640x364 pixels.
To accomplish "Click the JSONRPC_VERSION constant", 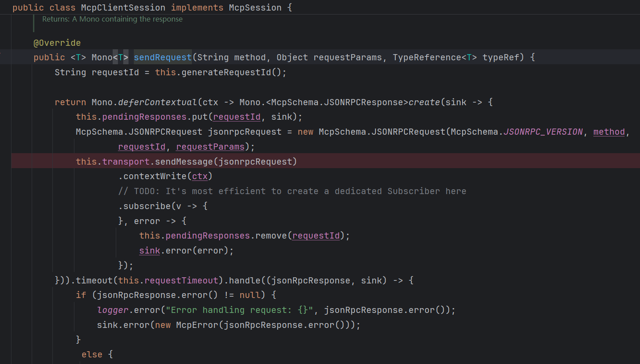I will coord(543,132).
